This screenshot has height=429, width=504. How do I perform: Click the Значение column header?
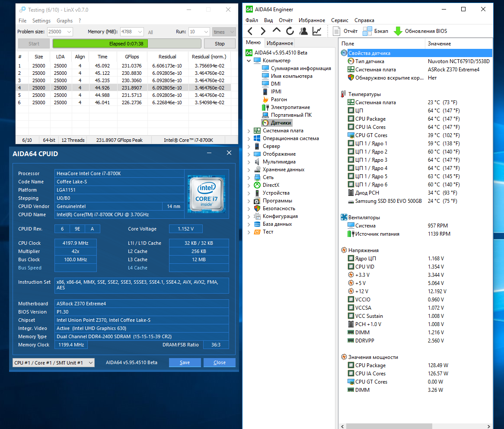coord(459,43)
